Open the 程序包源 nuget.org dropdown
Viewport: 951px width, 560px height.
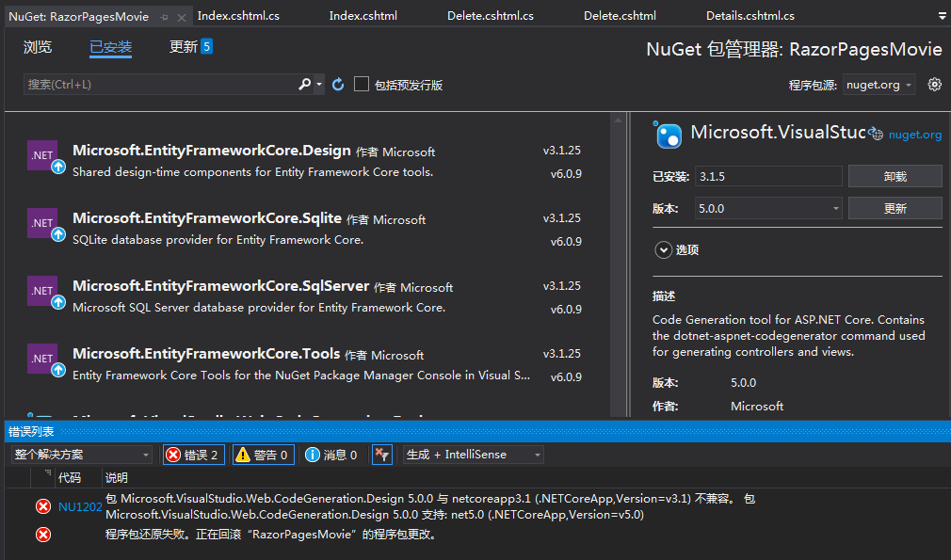(x=878, y=85)
